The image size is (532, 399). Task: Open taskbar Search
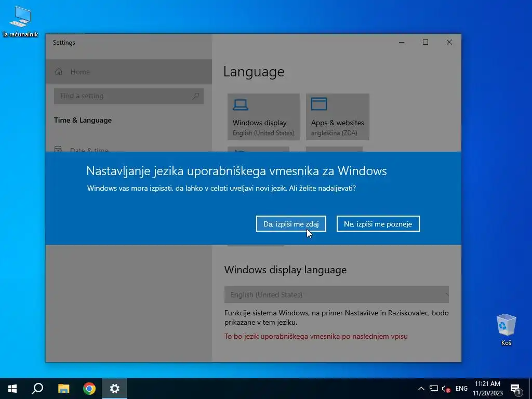(37, 389)
